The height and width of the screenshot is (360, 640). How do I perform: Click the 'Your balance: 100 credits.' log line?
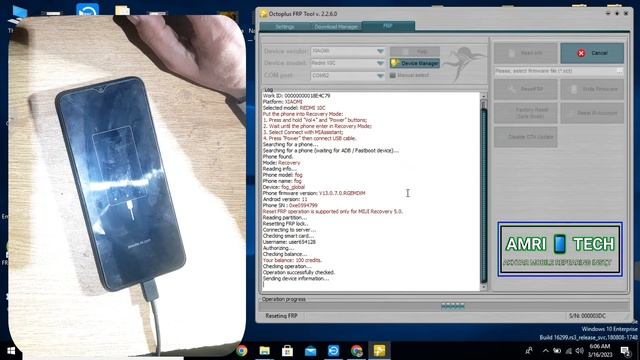coord(292,260)
